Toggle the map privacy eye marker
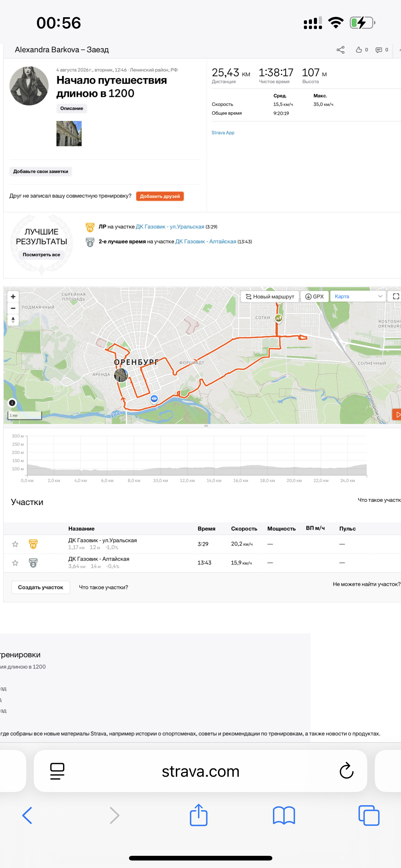 [154, 399]
